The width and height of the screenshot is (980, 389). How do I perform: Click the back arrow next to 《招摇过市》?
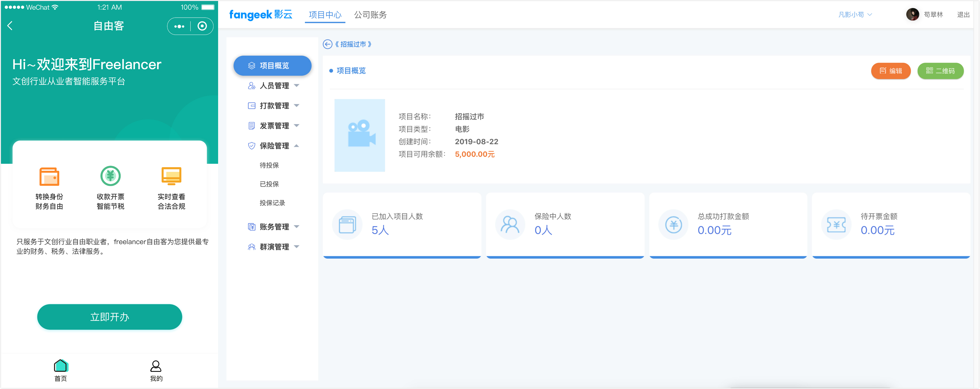(327, 44)
